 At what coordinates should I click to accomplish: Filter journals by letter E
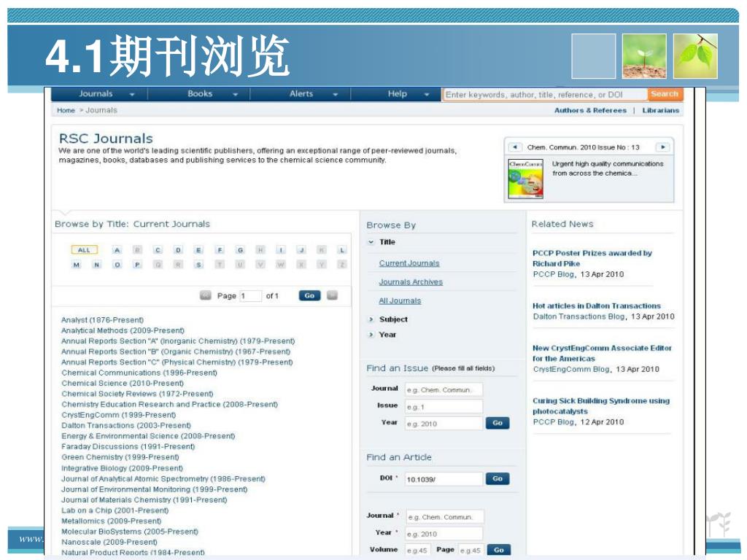pos(198,250)
